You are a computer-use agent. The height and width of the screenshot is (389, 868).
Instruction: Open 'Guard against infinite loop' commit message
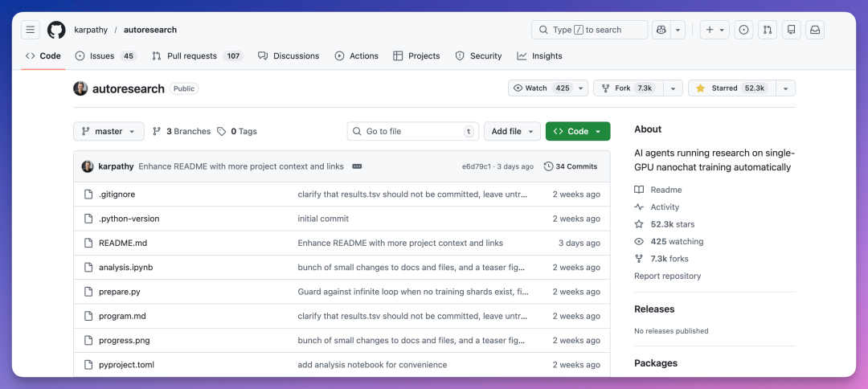coord(413,292)
